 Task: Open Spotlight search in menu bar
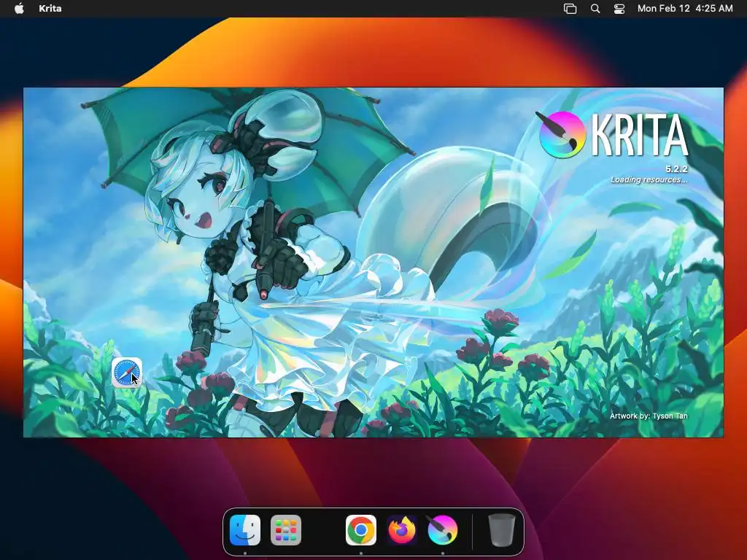tap(595, 9)
